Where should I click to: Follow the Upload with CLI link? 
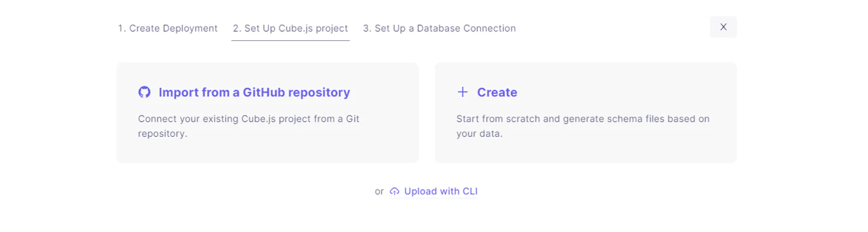coord(441,191)
